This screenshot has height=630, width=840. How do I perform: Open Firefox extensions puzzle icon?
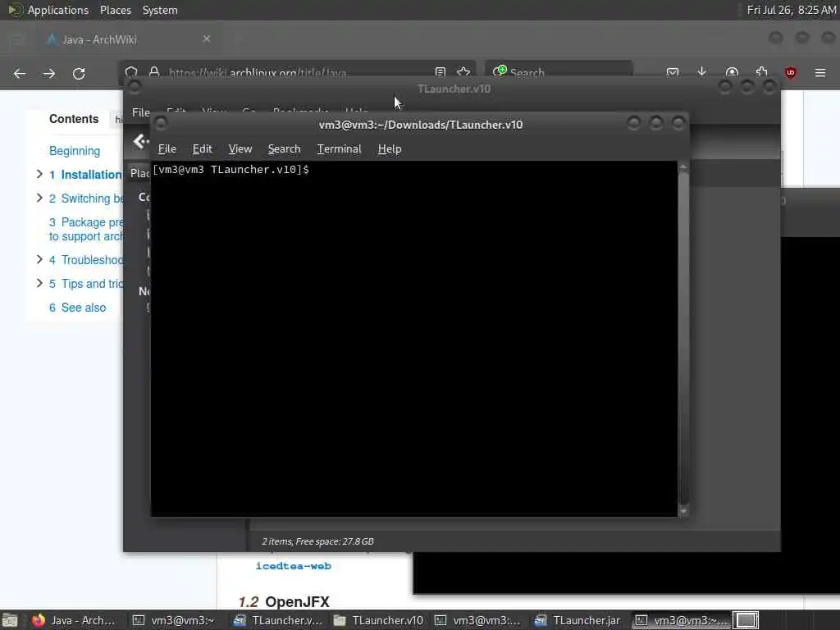tap(761, 72)
